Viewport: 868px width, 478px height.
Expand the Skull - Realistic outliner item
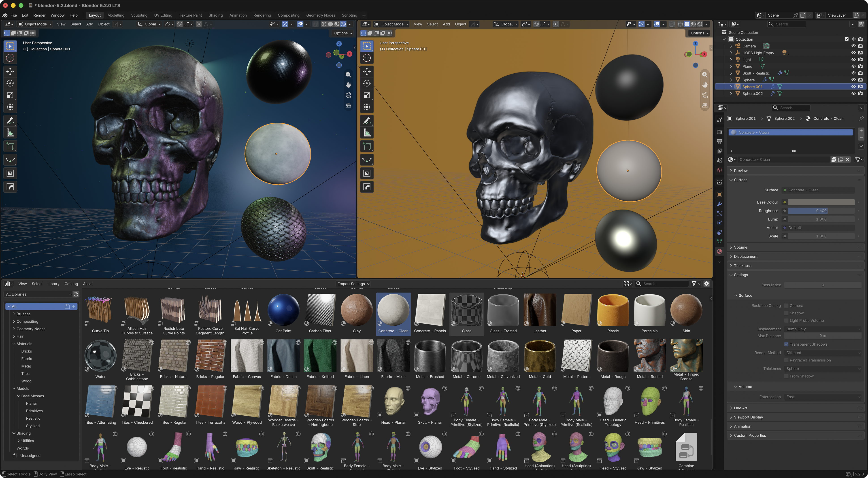(x=731, y=73)
